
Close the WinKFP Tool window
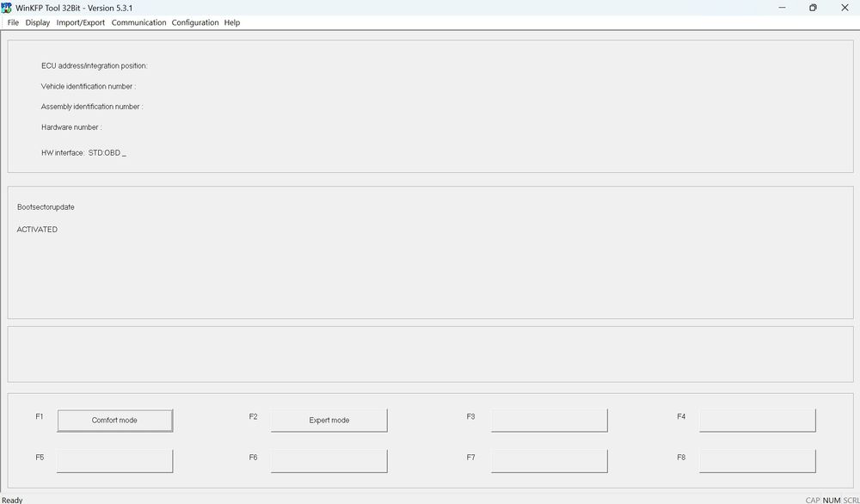click(845, 8)
